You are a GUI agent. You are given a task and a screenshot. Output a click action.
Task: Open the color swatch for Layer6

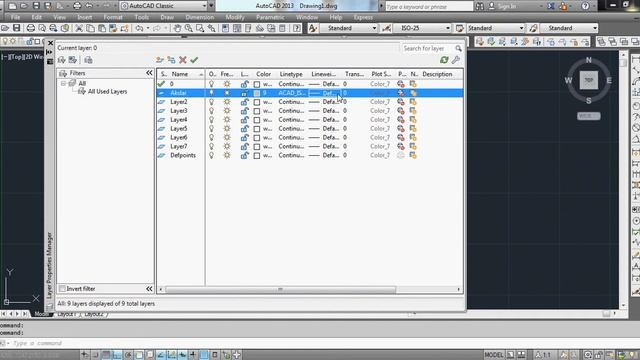click(257, 138)
